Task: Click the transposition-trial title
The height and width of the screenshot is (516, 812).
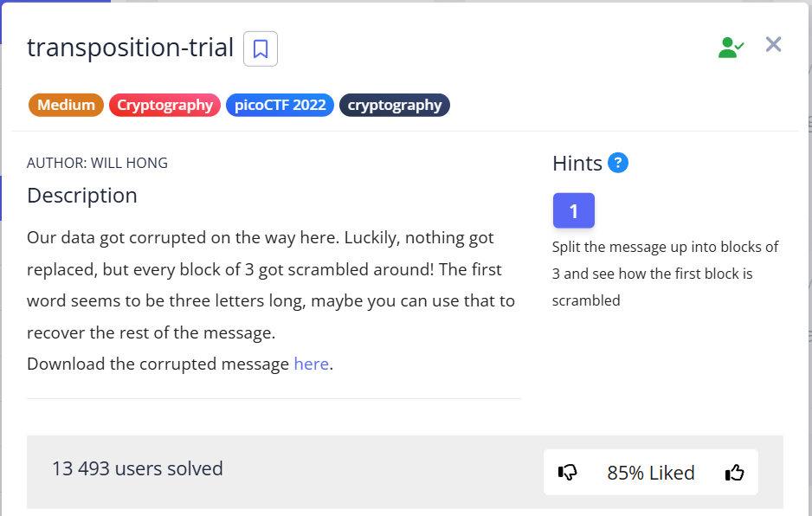Action: coord(131,48)
